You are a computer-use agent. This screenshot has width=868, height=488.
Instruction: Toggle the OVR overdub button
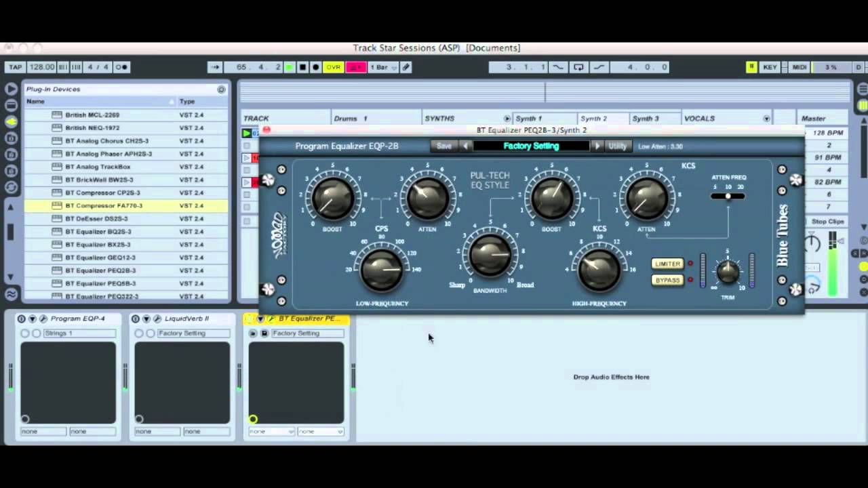coord(333,67)
